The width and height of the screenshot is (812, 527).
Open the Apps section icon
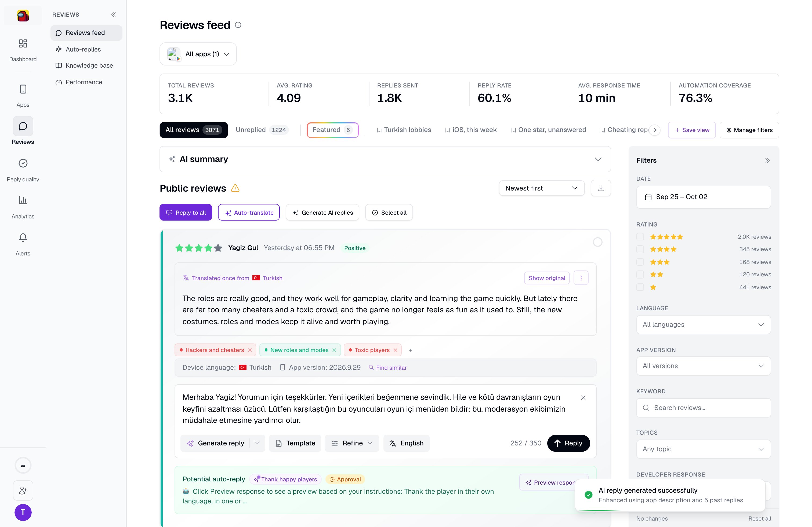(x=23, y=89)
